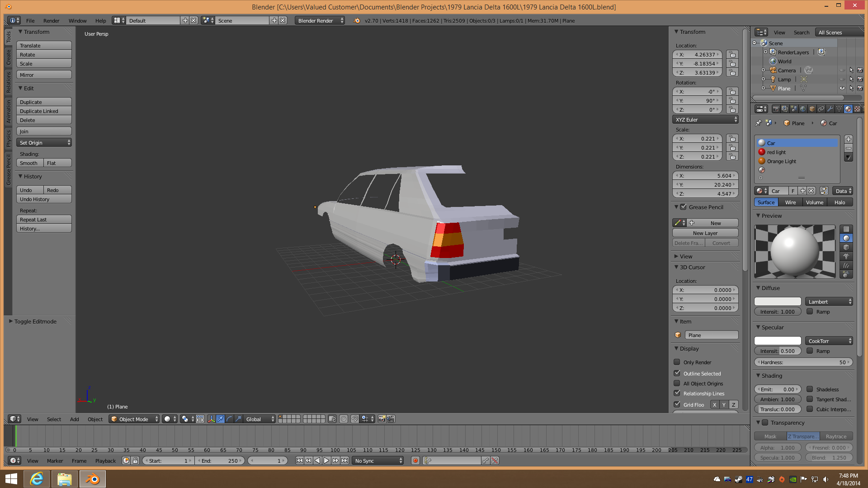Click the pin icon in properties breadcrumb

tap(759, 123)
